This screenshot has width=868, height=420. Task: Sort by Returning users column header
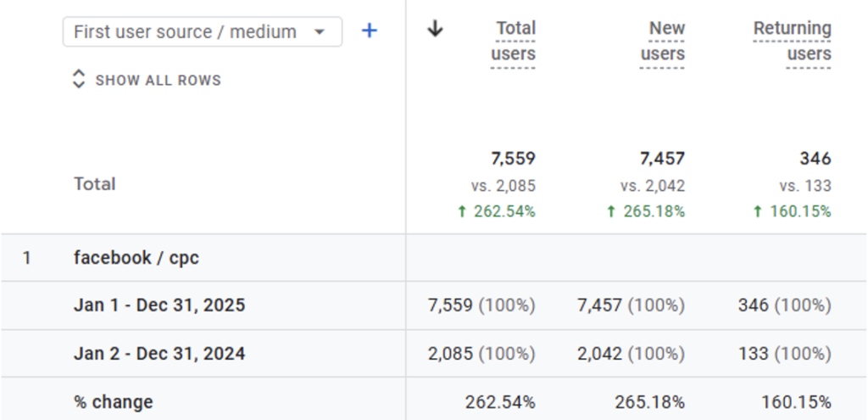click(x=792, y=41)
